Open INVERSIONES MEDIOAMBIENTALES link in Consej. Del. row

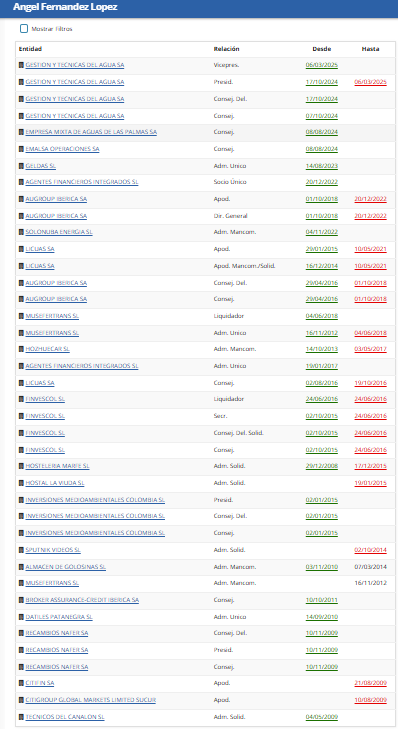click(95, 516)
